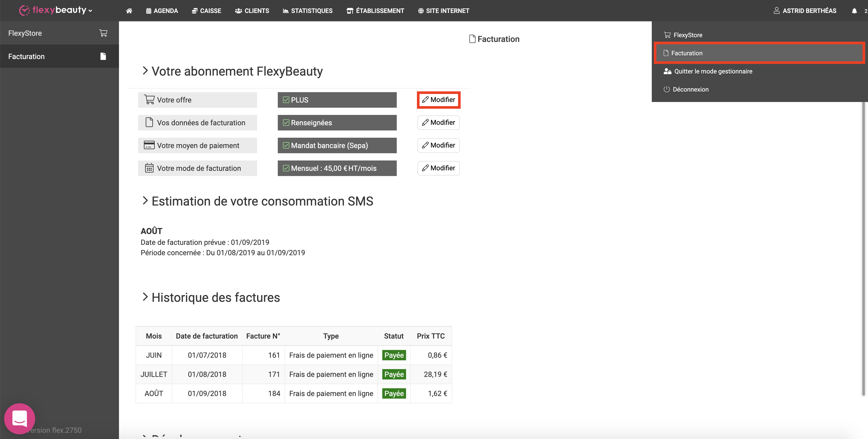Screen dimensions: 868x439
Task: Click the 01/07/2018 date cell
Action: pyautogui.click(x=207, y=355)
